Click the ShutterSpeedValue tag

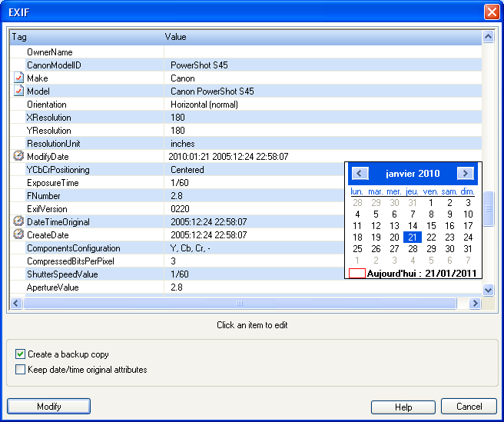click(62, 274)
